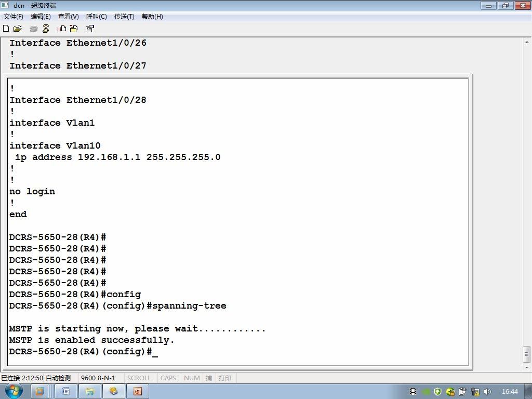Click the green shield security tray icon
This screenshot has height=399, width=532.
[x=437, y=392]
